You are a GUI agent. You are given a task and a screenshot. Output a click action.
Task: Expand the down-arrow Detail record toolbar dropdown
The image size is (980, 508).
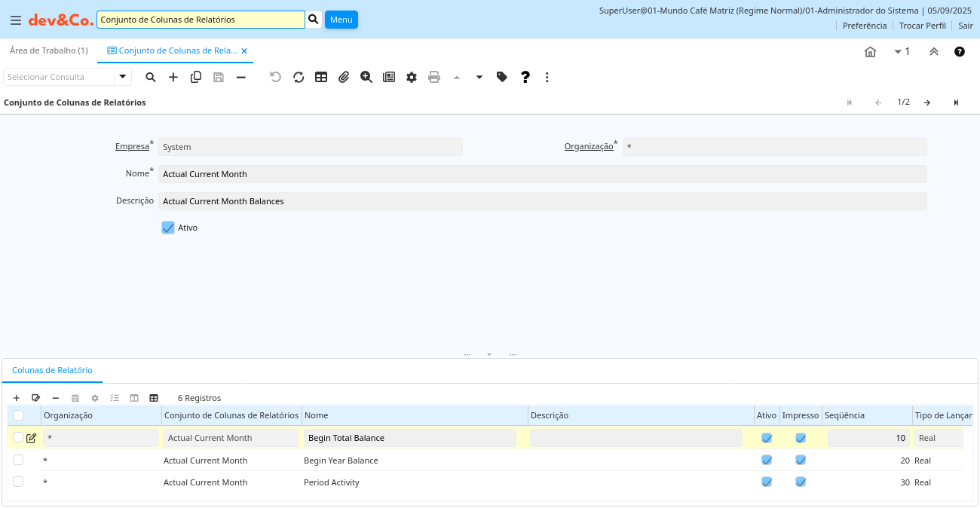[479, 77]
